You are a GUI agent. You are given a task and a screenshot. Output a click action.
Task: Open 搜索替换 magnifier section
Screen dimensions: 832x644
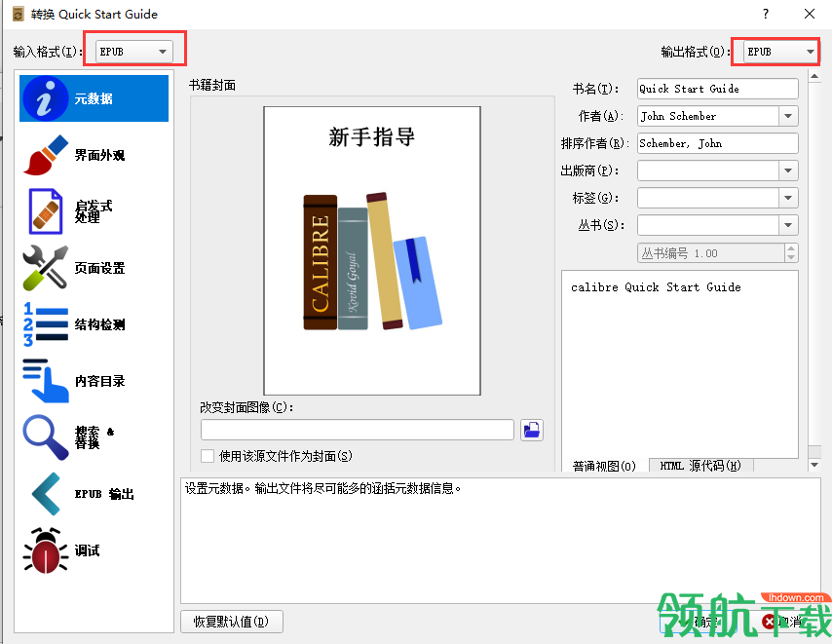(46, 437)
